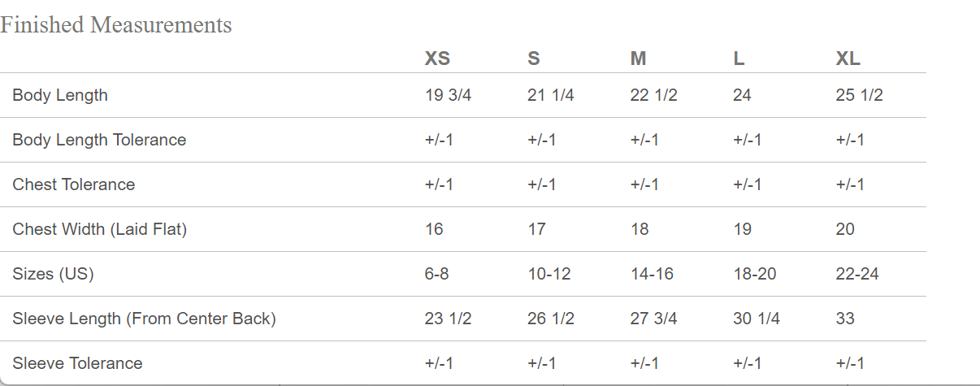The width and height of the screenshot is (980, 386).
Task: Select the S size column header
Action: coord(534,59)
